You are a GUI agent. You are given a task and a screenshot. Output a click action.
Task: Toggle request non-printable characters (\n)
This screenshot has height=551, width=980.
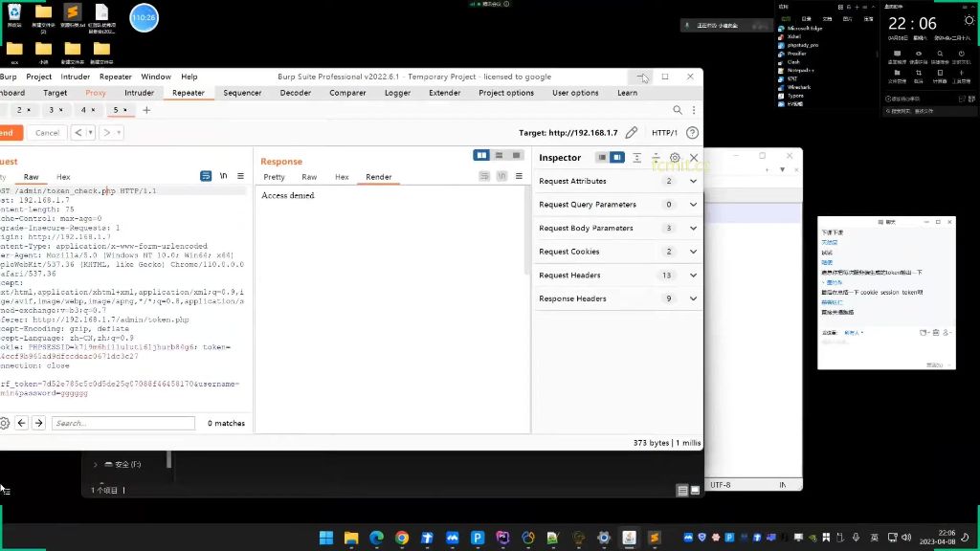[x=223, y=176]
